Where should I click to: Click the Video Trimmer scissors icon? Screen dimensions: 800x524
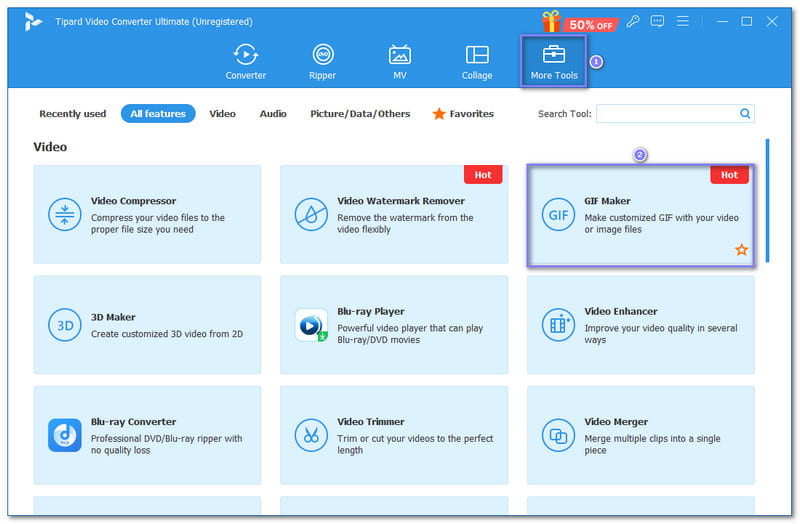pos(311,435)
